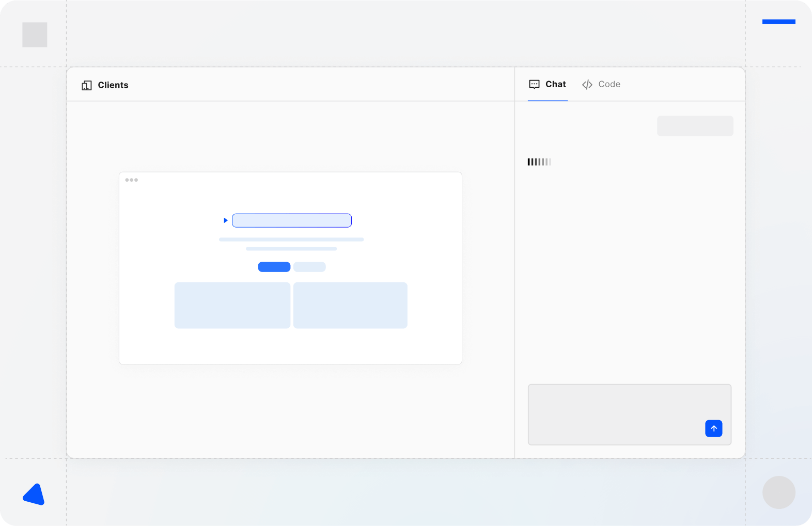Select the left card placeholder in preview
The height and width of the screenshot is (526, 812).
click(232, 305)
